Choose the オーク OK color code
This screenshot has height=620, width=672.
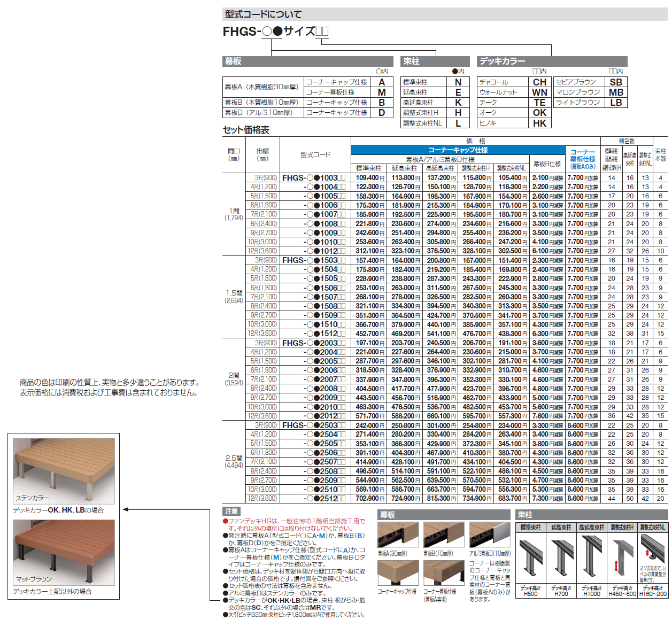click(x=539, y=113)
